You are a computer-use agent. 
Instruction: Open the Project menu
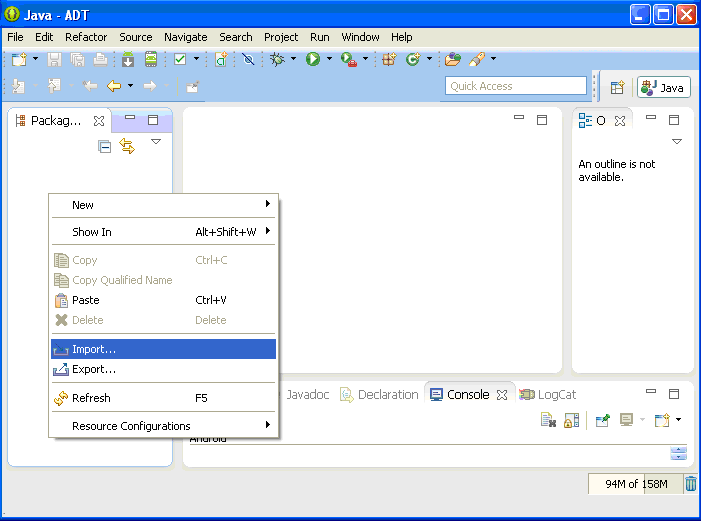click(281, 37)
